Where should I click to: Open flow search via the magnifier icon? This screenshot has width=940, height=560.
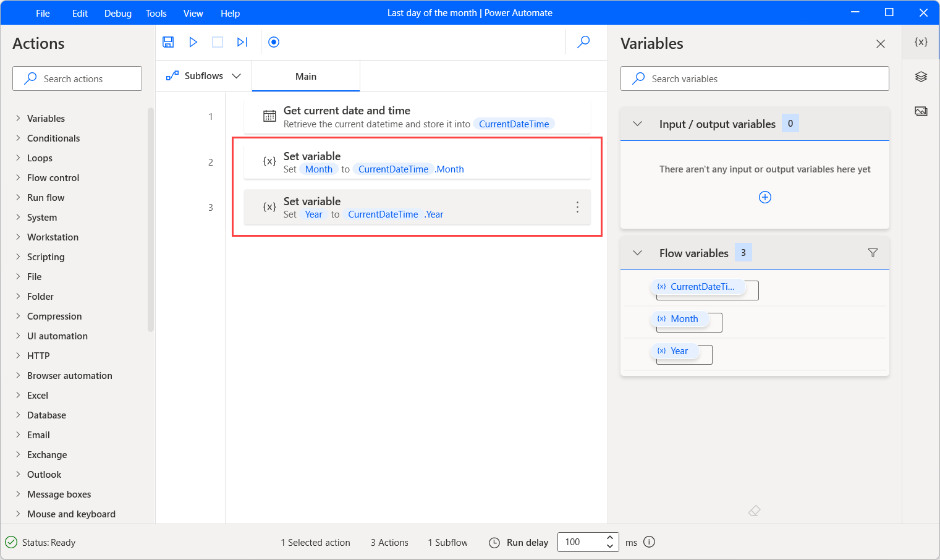[583, 41]
